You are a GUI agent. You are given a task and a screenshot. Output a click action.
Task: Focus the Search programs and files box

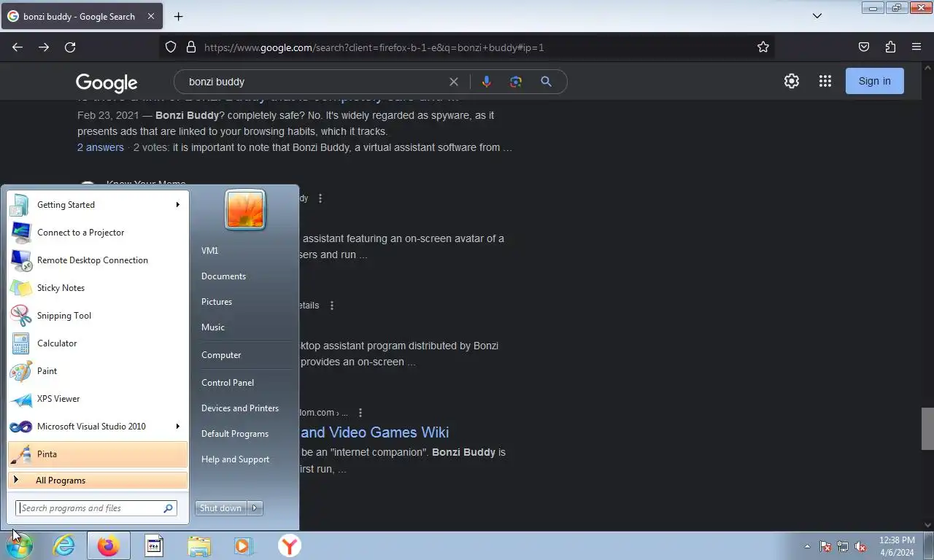pos(96,508)
